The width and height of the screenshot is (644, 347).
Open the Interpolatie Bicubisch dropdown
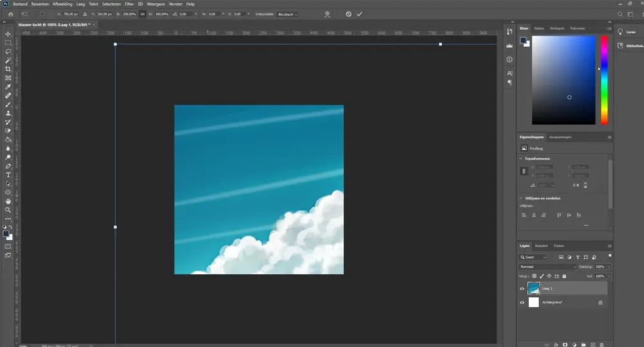[287, 14]
